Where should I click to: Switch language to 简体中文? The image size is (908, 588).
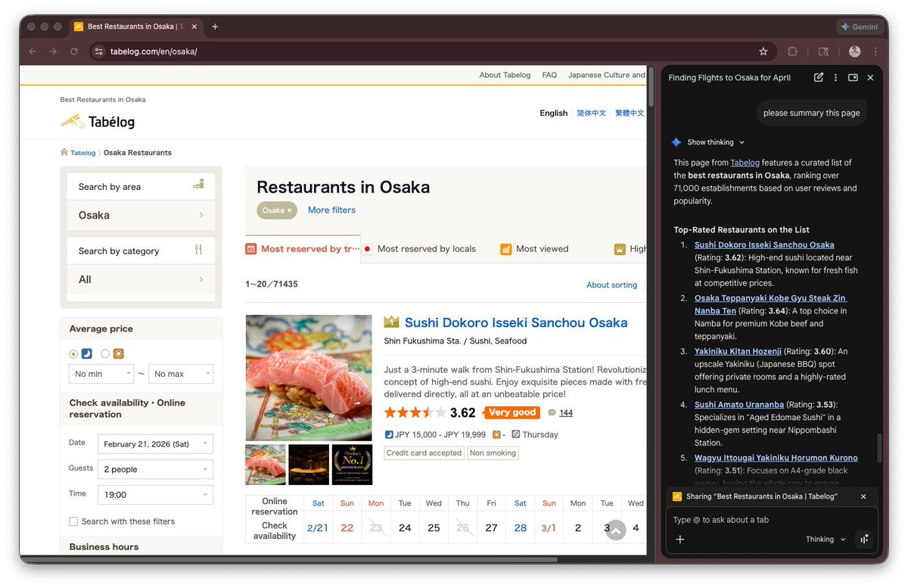pyautogui.click(x=592, y=114)
